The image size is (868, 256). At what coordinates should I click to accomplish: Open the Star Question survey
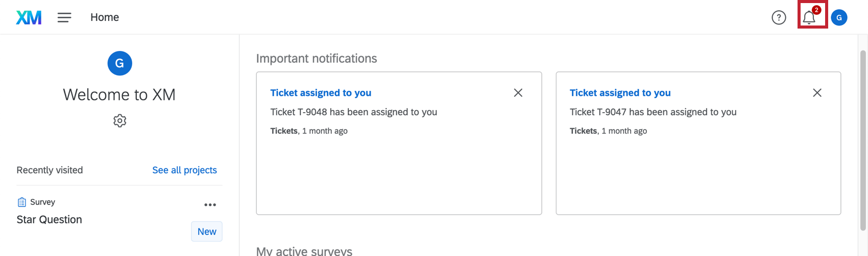pos(50,220)
